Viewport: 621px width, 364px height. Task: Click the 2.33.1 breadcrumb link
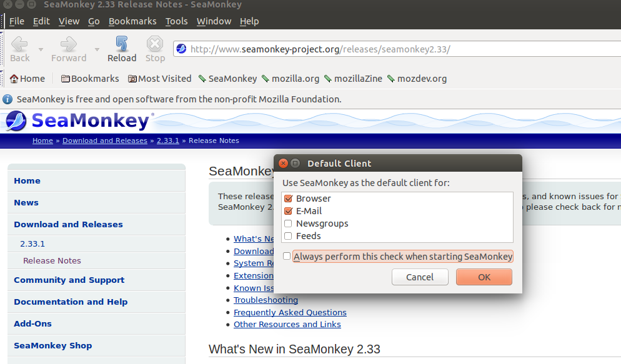tap(168, 140)
